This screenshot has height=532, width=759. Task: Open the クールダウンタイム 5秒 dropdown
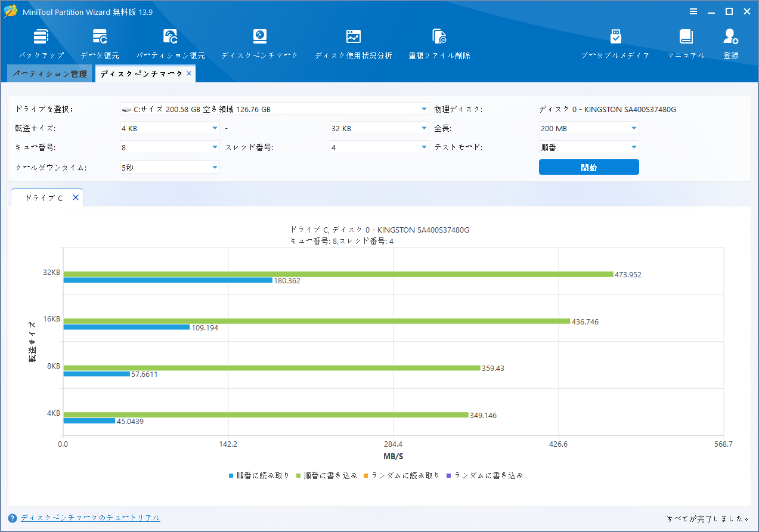click(169, 168)
